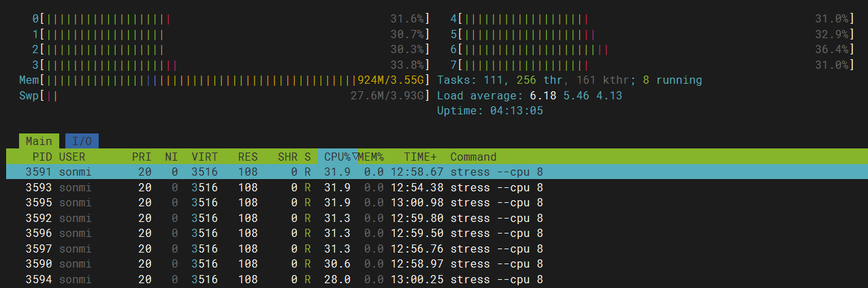868x288 pixels.
Task: Sort processes by MEM% column
Action: click(x=371, y=157)
